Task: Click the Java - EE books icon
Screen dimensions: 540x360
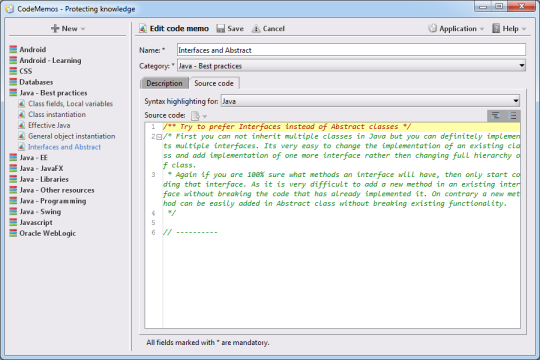Action: click(13, 158)
